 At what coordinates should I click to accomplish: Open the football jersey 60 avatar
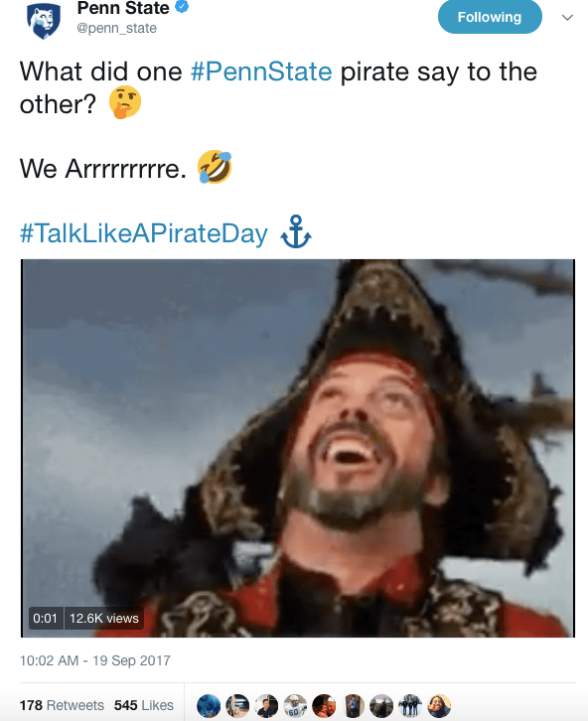(295, 706)
